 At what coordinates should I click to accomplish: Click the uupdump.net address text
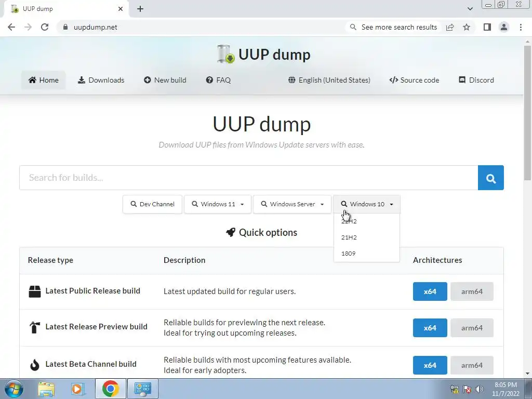click(x=96, y=27)
